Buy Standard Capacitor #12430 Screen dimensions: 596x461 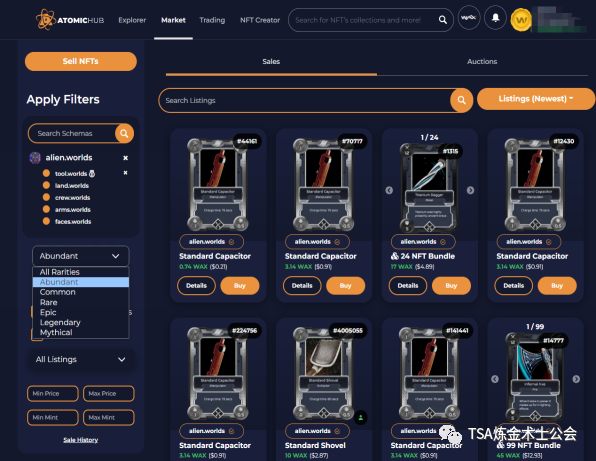click(557, 285)
